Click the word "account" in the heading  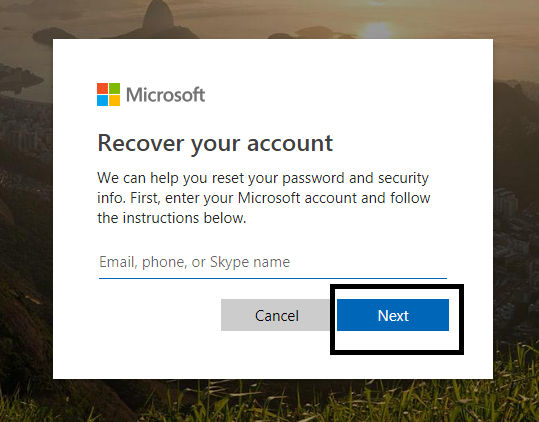[290, 144]
